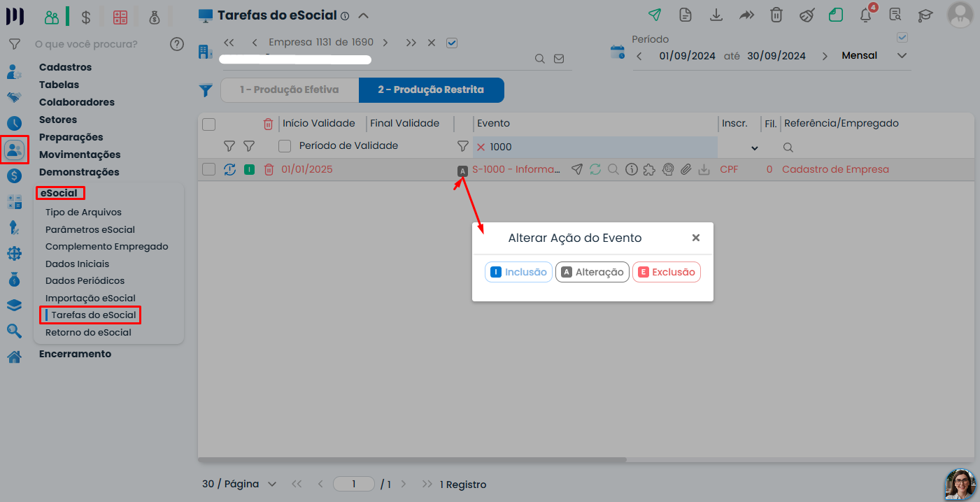
Task: Select the 2 - Produção Restrita tab
Action: tap(431, 90)
